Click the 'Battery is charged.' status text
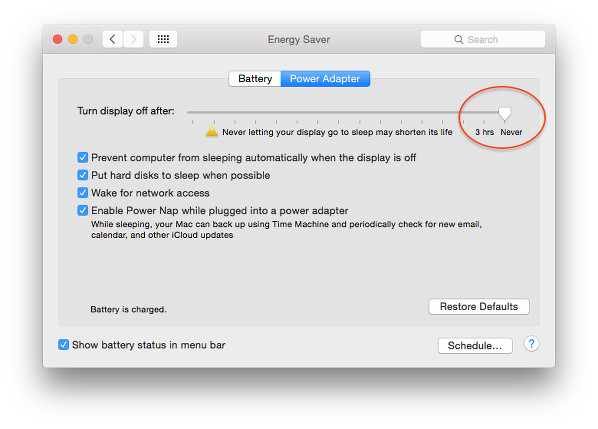 tap(128, 309)
